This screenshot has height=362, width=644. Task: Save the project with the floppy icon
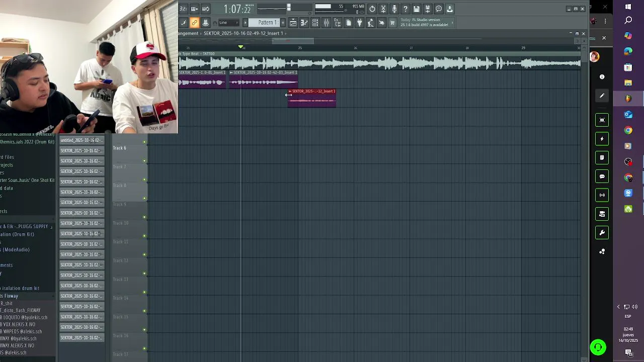pos(416,9)
